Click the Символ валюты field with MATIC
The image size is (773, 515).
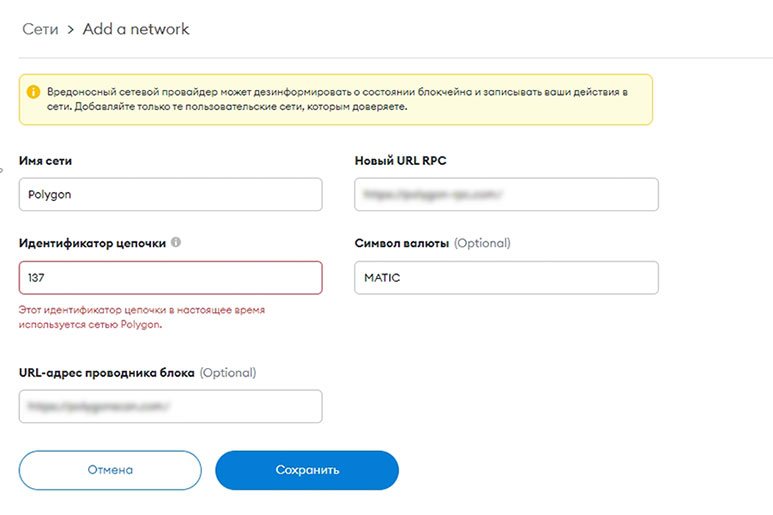click(x=506, y=277)
